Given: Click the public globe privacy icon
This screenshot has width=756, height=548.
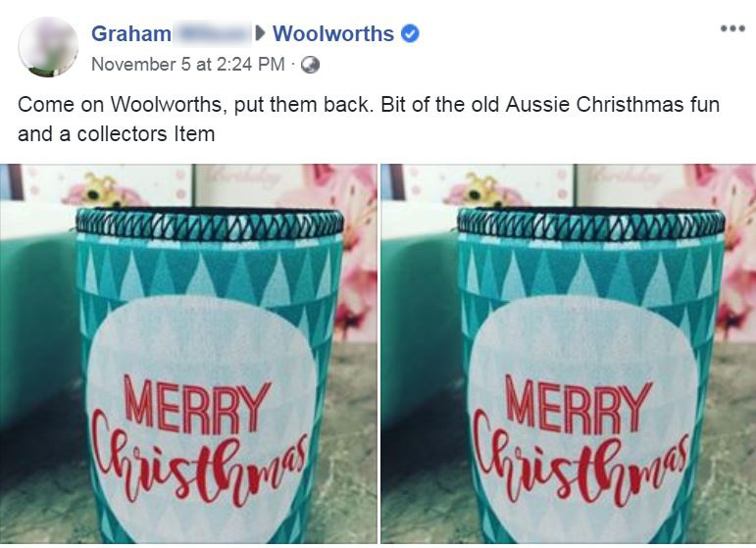Looking at the screenshot, I should (x=310, y=65).
